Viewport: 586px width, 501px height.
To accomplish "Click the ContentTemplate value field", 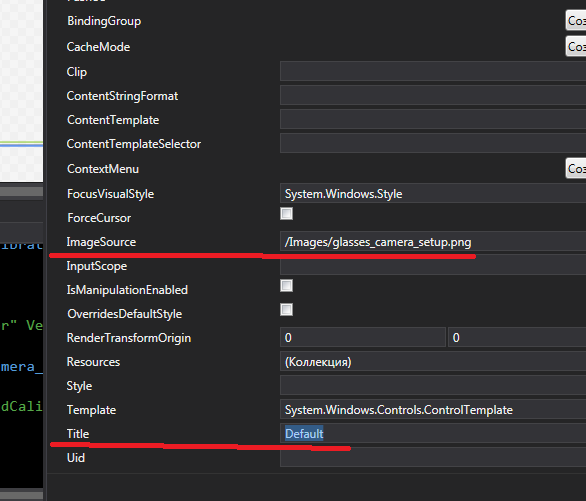I will tap(433, 120).
